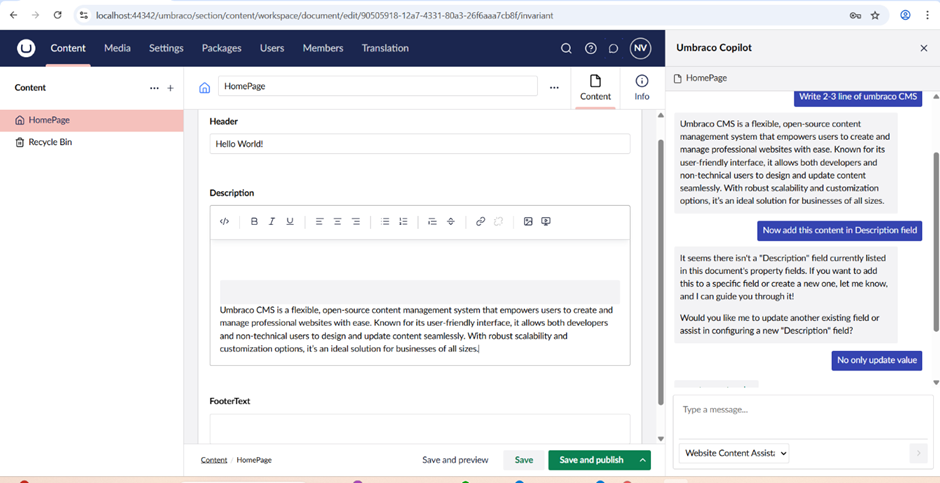Open the help icon in header

[x=590, y=49]
